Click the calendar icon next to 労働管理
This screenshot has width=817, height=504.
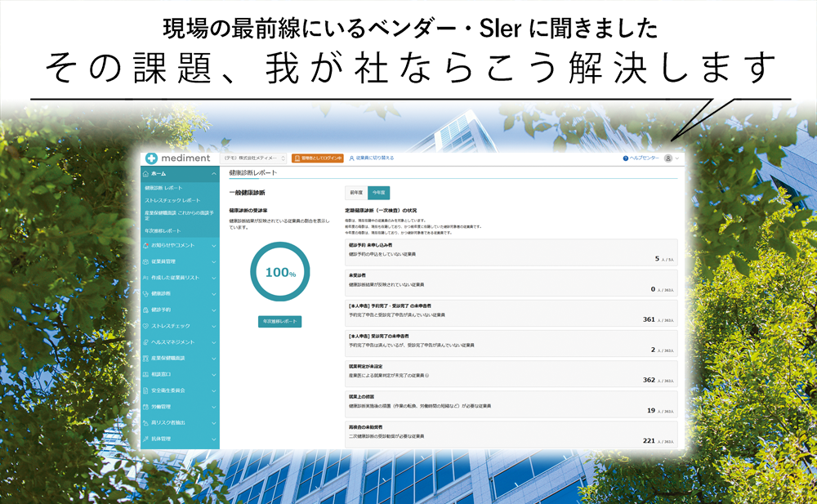tap(146, 407)
